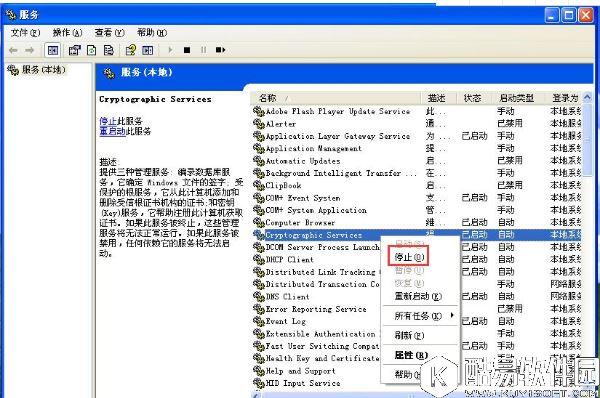Screen dimensions: 600x398
Task: Select the Error Reporting Service row
Action: (x=416, y=309)
